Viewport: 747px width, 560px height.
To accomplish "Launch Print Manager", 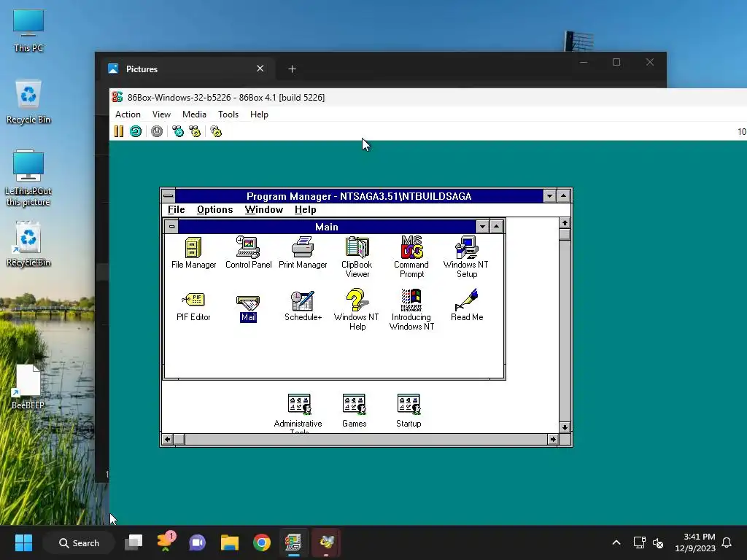I will click(303, 253).
